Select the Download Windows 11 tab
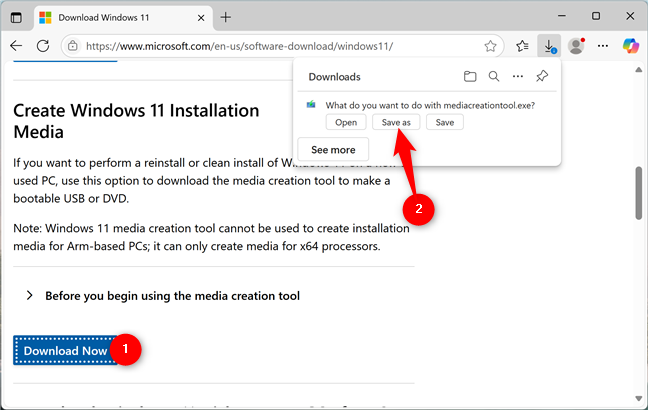The height and width of the screenshot is (410, 648). click(123, 18)
